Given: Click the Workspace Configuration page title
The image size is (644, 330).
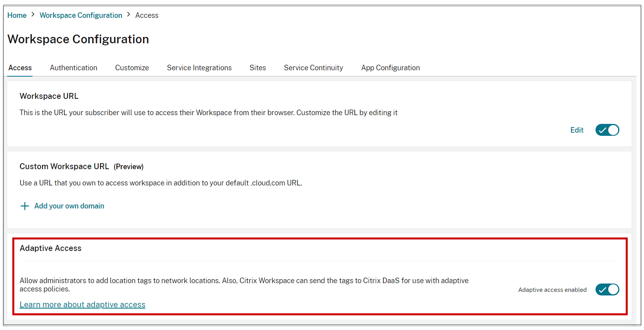Looking at the screenshot, I should 78,39.
